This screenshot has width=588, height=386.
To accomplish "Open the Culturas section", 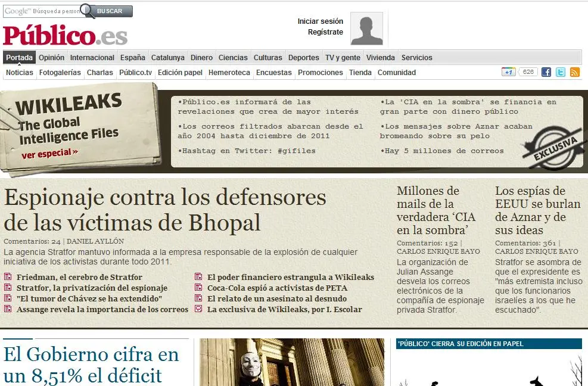I will pos(267,57).
